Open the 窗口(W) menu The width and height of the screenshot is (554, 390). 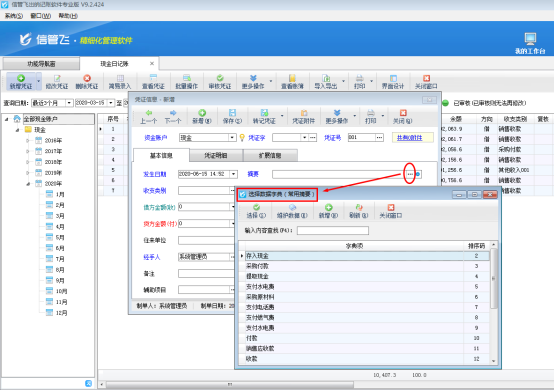coord(41,16)
